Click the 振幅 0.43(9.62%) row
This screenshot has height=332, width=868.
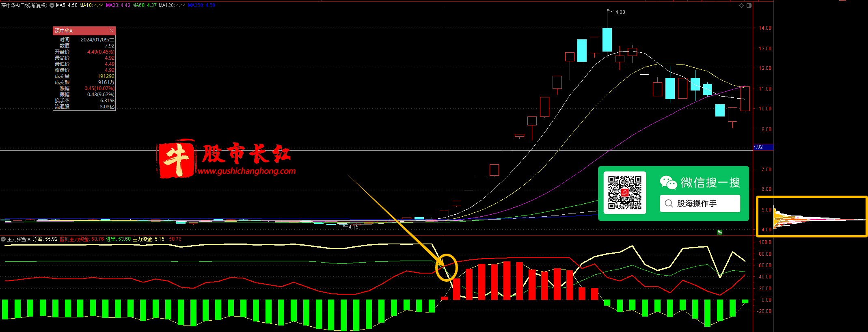[x=84, y=95]
